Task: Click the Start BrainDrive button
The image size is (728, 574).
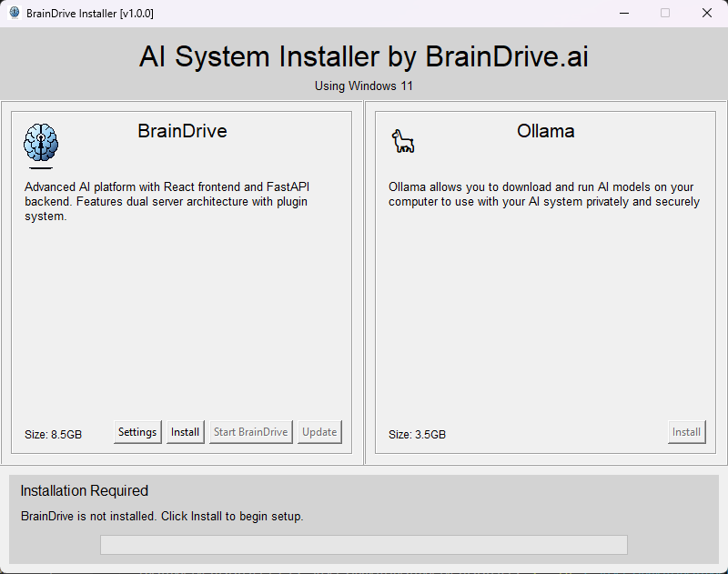Action: pyautogui.click(x=250, y=432)
